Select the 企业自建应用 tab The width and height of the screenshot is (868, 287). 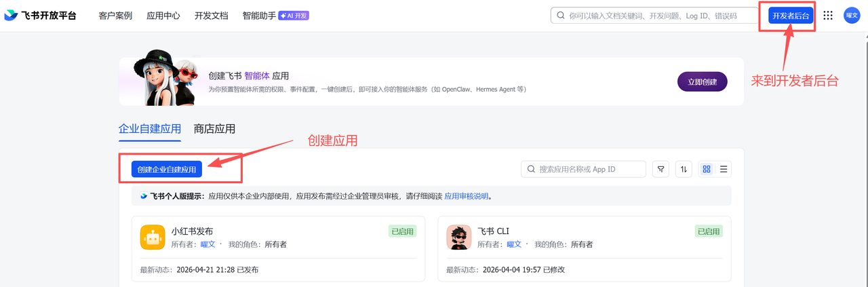pos(150,129)
